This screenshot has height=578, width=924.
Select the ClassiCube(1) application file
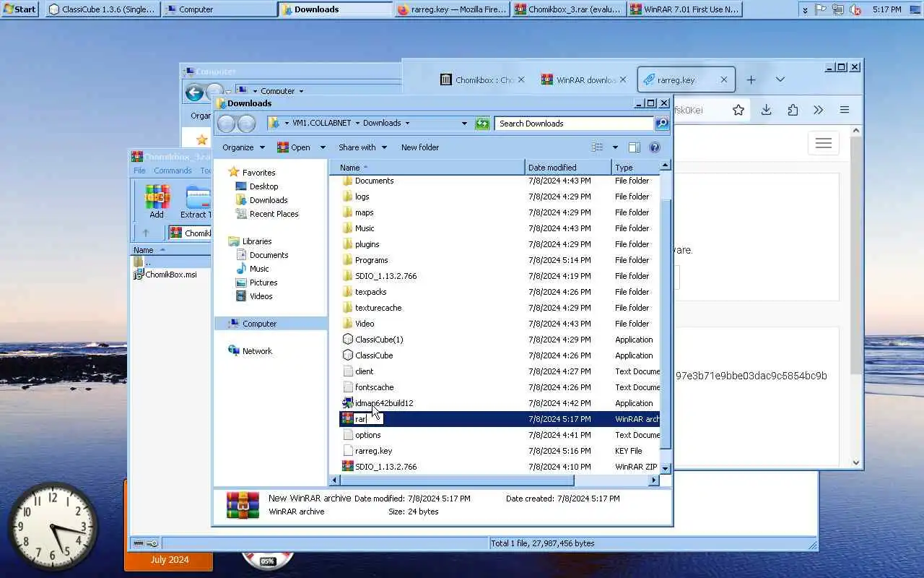[500, 340]
